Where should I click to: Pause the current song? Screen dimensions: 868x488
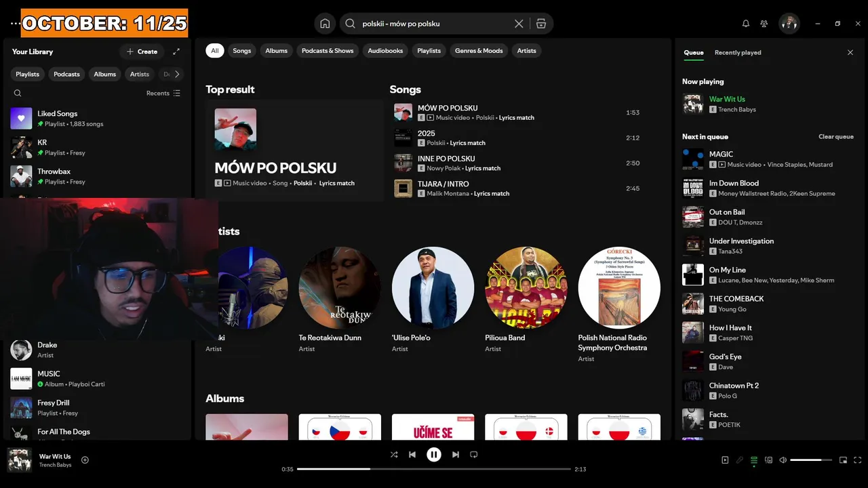(x=434, y=455)
